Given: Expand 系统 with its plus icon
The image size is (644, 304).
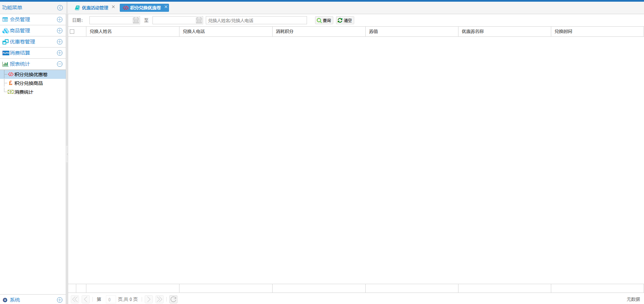Looking at the screenshot, I should coord(60,300).
